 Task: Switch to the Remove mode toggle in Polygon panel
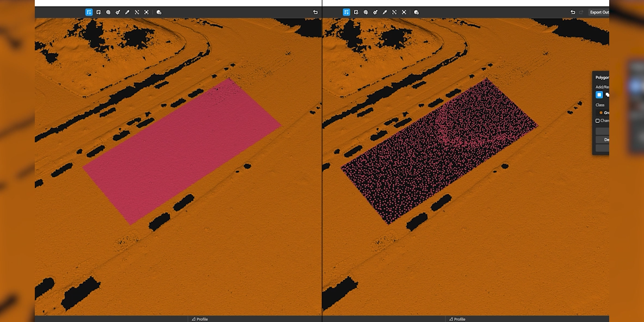(x=607, y=95)
